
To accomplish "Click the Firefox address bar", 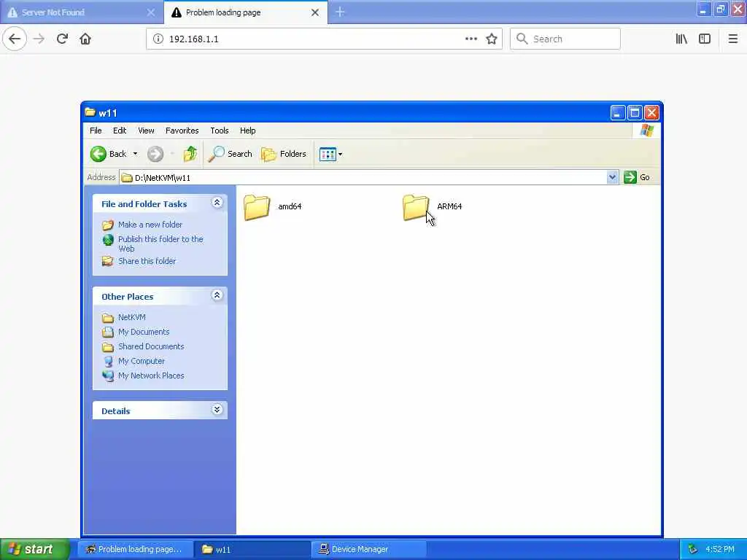I will coord(324,39).
